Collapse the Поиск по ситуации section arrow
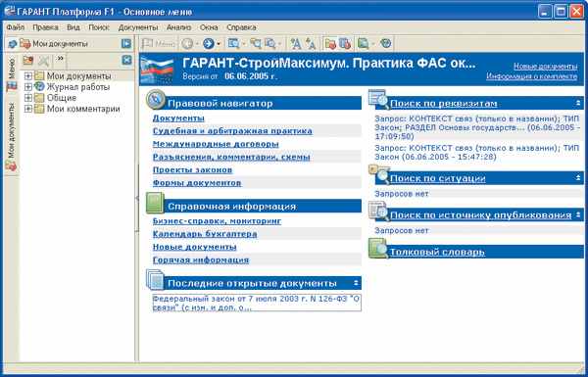 click(x=578, y=178)
